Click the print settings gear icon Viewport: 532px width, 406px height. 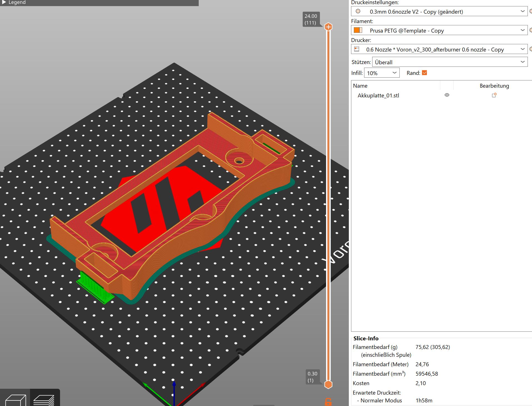358,11
